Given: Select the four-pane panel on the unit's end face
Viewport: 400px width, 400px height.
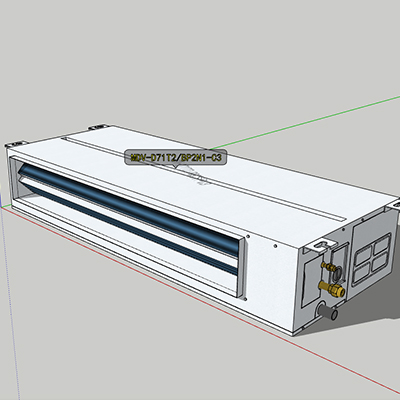Looking at the screenshot, I should pyautogui.click(x=372, y=260).
